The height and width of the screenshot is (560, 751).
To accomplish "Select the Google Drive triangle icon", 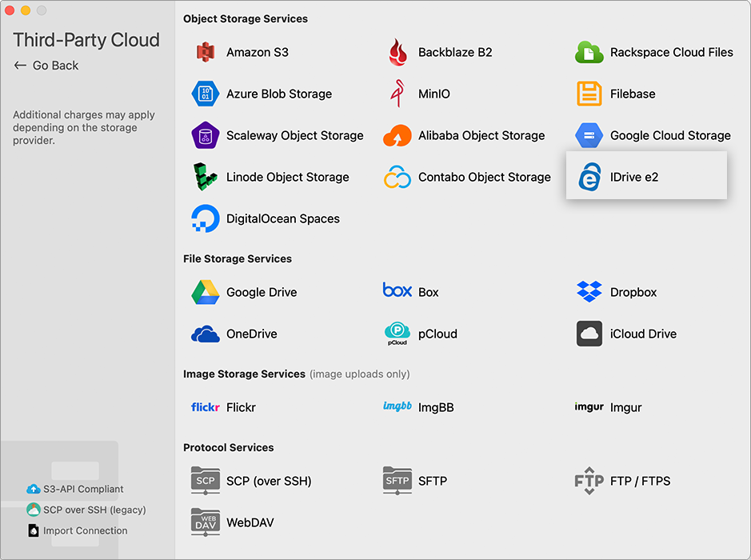I will (206, 292).
